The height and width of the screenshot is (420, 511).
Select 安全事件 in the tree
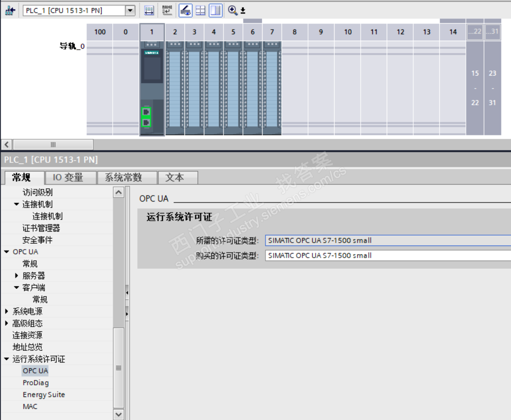pyautogui.click(x=38, y=240)
